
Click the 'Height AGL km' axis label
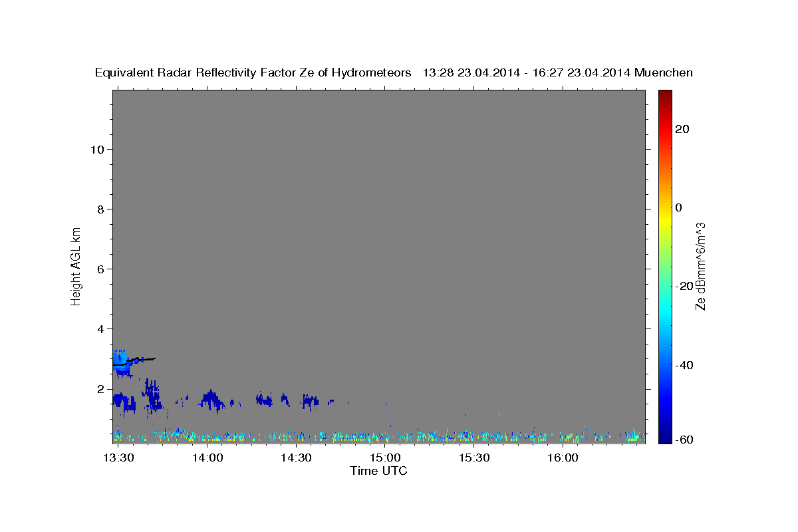point(76,266)
